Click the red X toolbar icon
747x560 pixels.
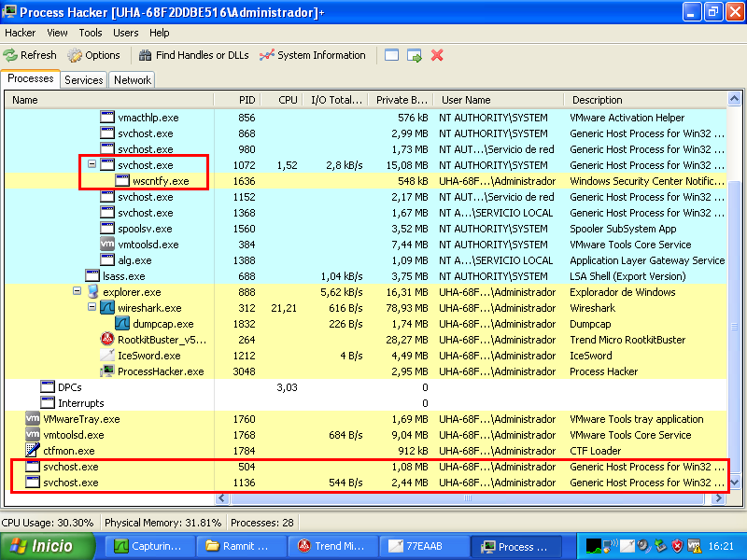(x=437, y=55)
